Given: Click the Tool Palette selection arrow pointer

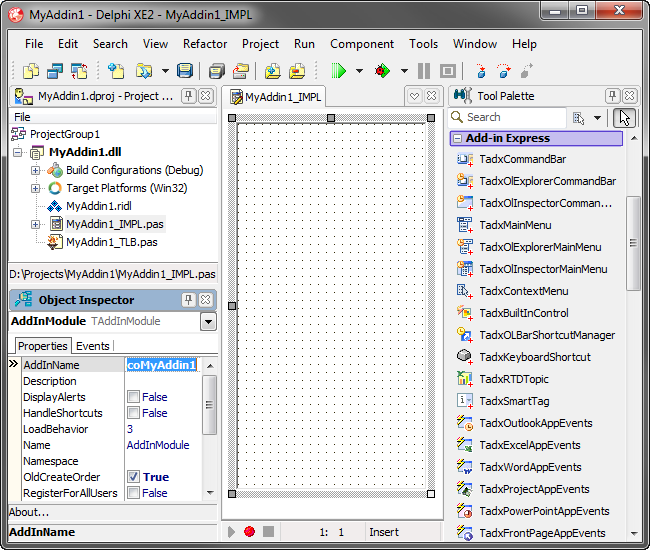Looking at the screenshot, I should (x=624, y=118).
